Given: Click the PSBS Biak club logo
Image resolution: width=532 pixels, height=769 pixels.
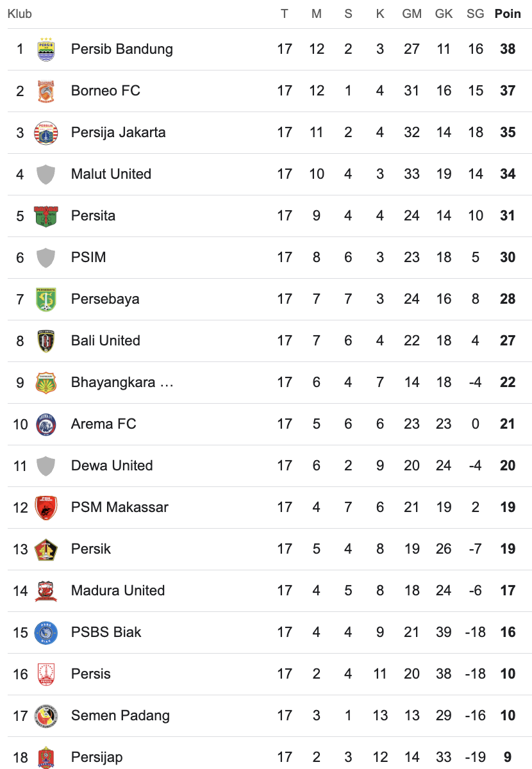Looking at the screenshot, I should point(46,633).
